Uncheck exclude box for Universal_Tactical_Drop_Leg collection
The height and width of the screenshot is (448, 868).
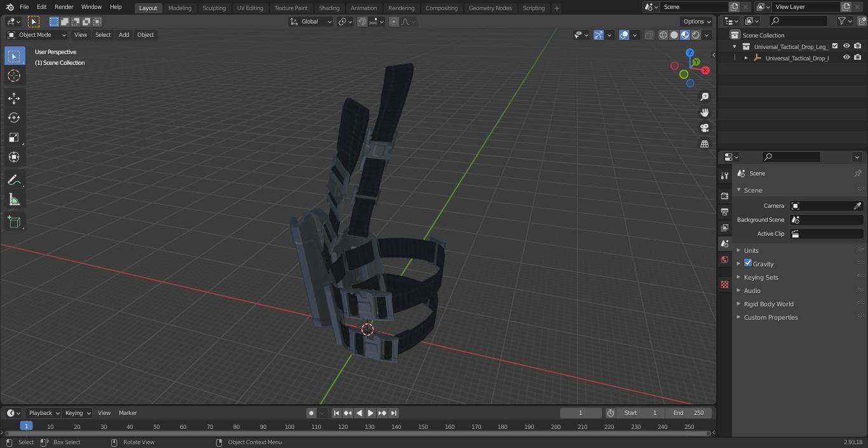coord(835,46)
